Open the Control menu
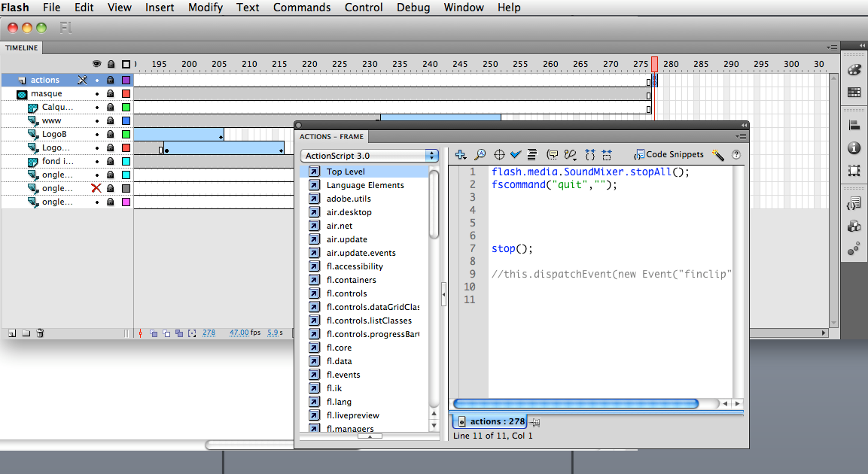 point(364,8)
